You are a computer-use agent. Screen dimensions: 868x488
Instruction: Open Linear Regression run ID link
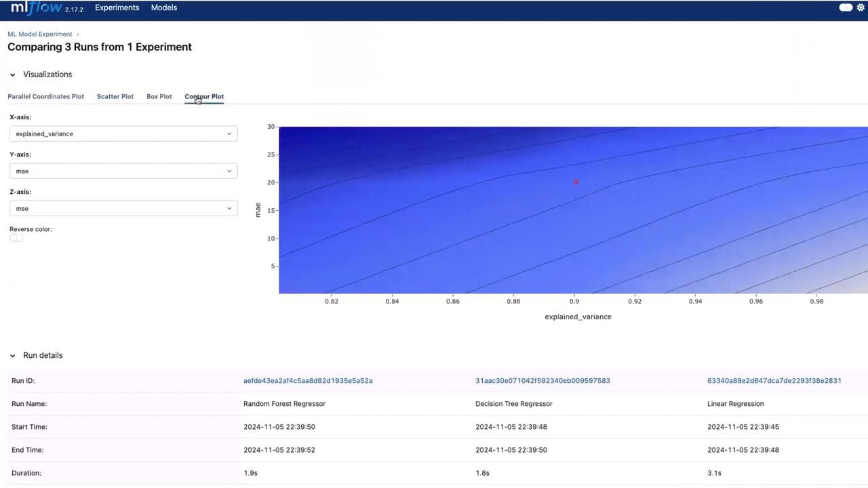click(774, 380)
